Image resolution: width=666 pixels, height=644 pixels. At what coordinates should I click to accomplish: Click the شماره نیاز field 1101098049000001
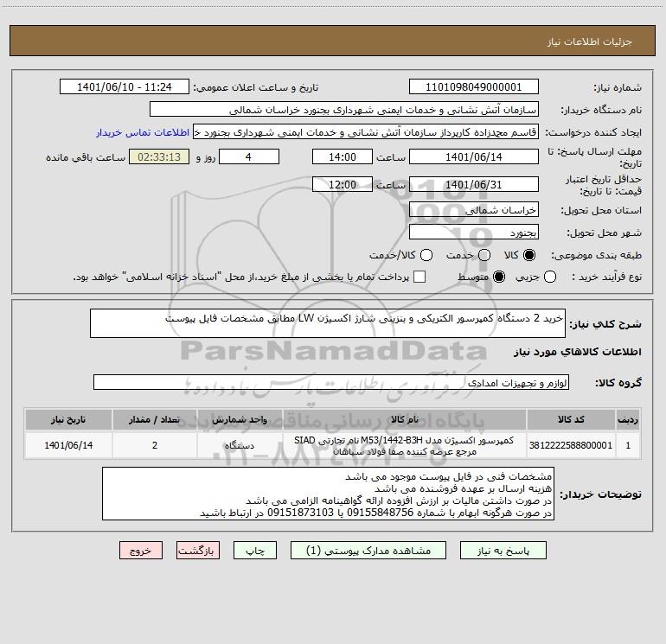[x=474, y=86]
